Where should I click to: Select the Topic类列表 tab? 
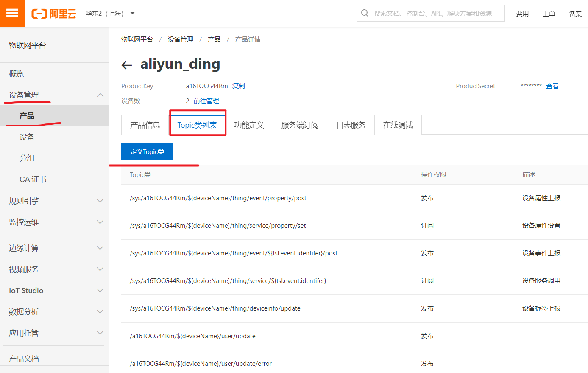197,125
